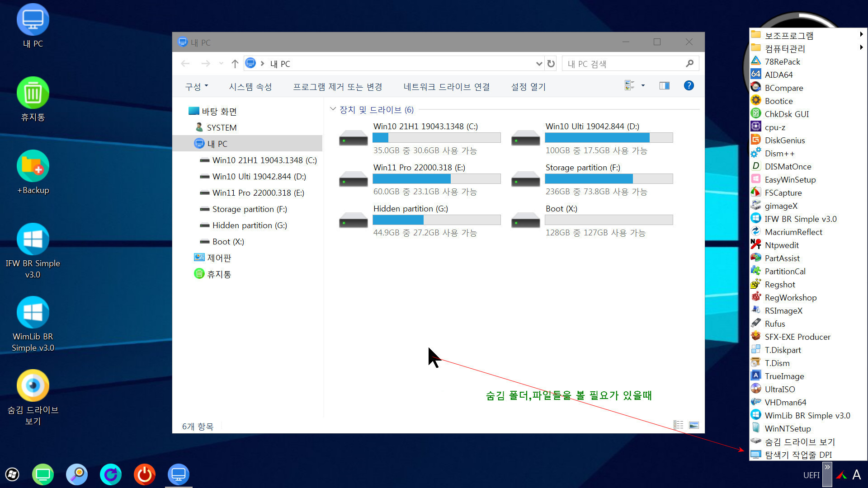
Task: Click the DiskGenius icon in menu
Action: pyautogui.click(x=756, y=140)
